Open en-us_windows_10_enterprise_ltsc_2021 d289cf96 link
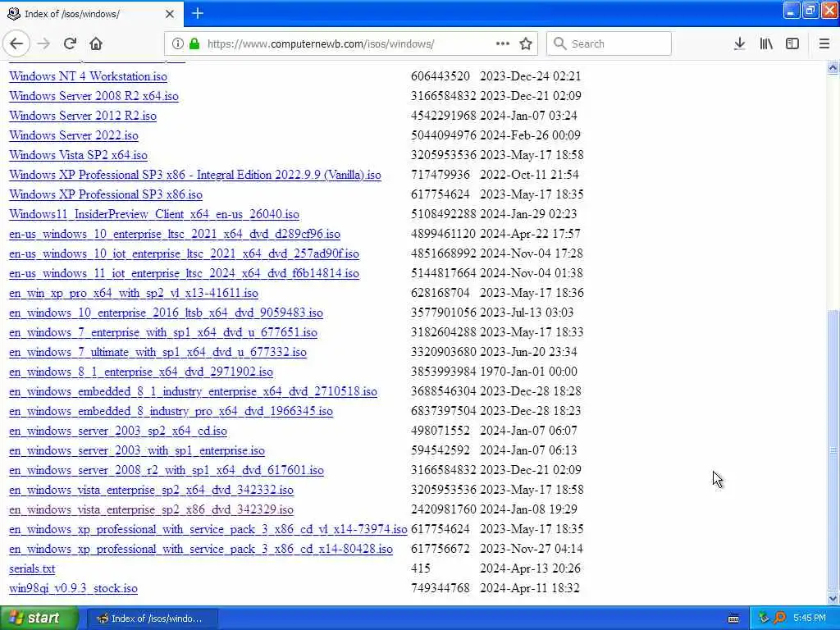 click(x=175, y=234)
